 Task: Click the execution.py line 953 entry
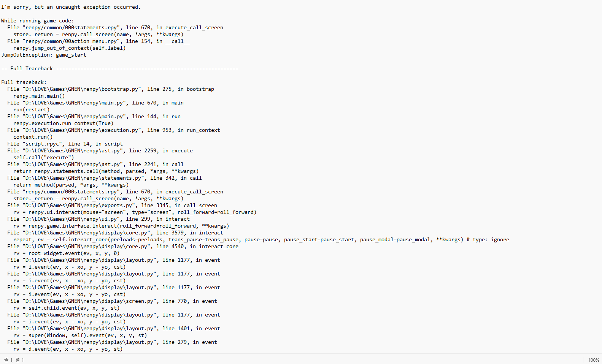point(113,130)
